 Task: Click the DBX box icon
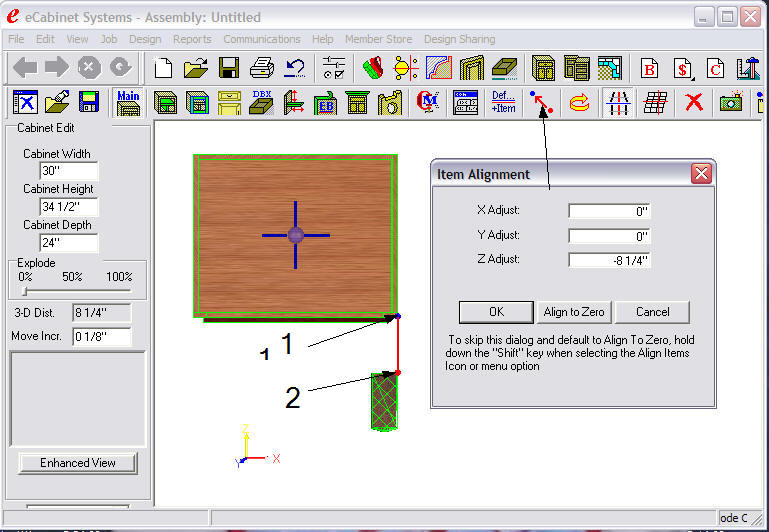(261, 102)
